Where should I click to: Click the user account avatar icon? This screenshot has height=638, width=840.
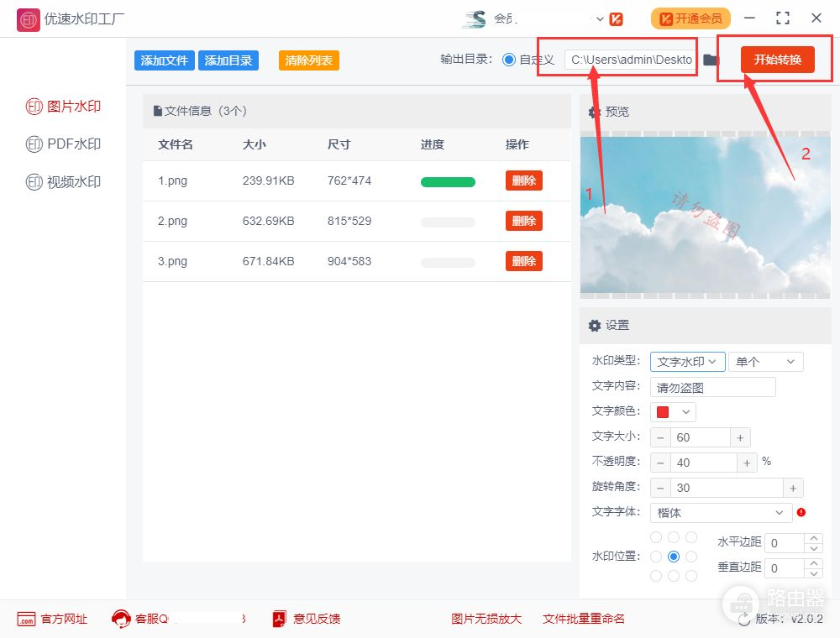coord(475,18)
